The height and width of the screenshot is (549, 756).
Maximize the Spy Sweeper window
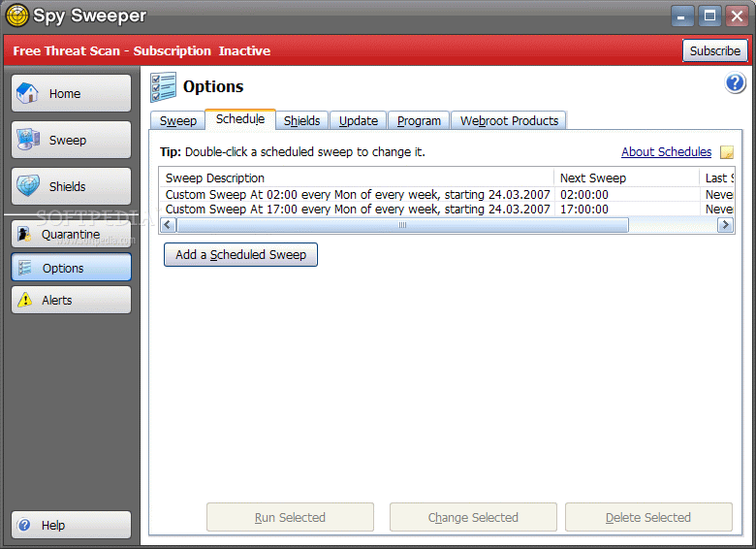[709, 16]
